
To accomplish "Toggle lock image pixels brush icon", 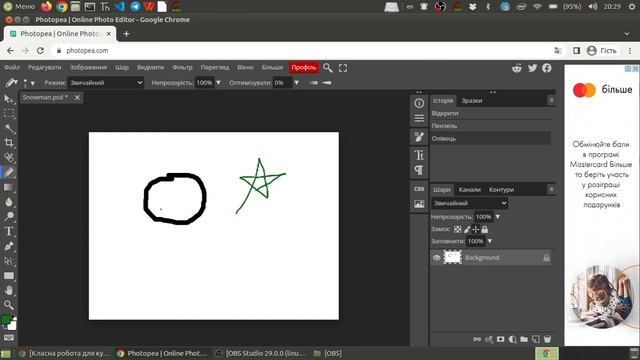I will 467,229.
